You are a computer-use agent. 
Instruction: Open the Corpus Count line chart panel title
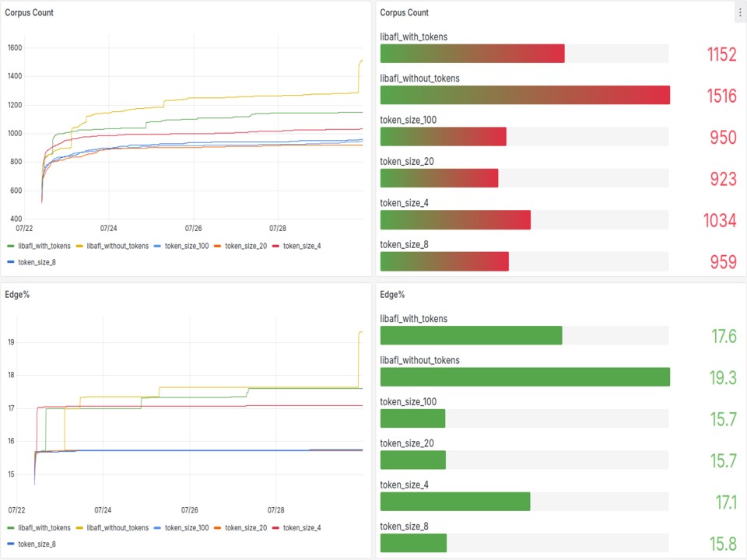[29, 13]
